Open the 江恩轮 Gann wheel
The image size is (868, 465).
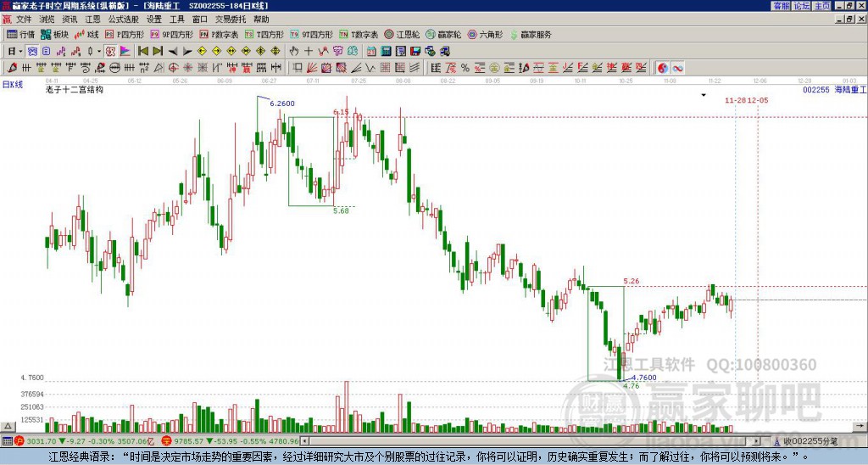[x=402, y=34]
